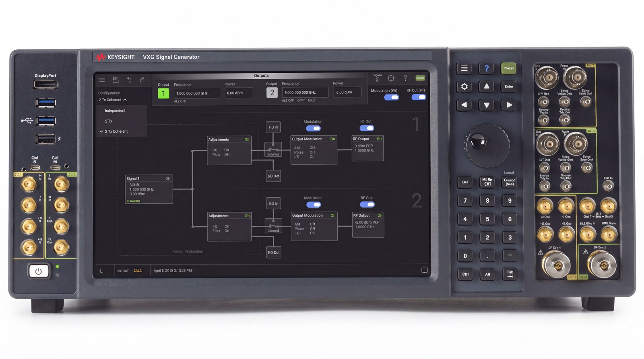This screenshot has height=359, width=644.
Task: Toggle the Modulation (All) switch
Action: pyautogui.click(x=391, y=97)
